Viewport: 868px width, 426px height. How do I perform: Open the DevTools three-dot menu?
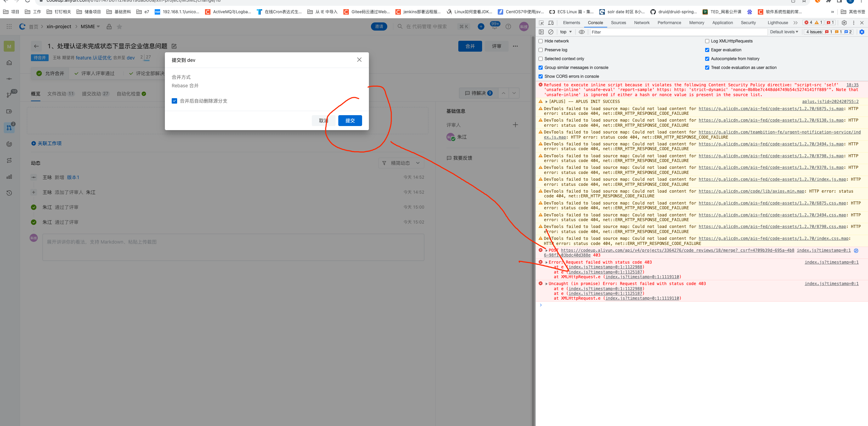click(853, 23)
